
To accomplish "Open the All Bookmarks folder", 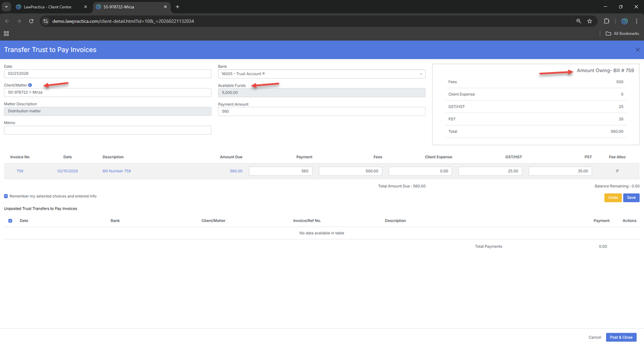I will [622, 33].
